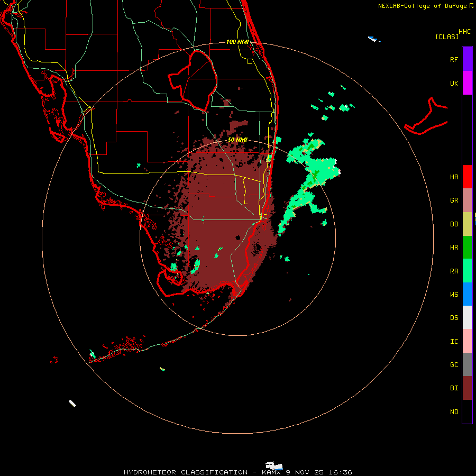476x476 pixels.
Task: Click the red HA legend color swatch
Action: 467,177
